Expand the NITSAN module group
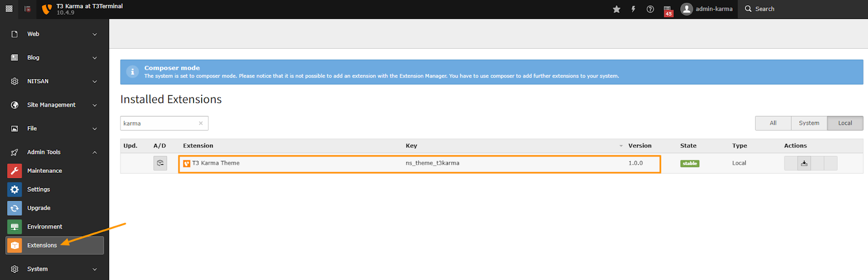868x280 pixels. pos(95,81)
